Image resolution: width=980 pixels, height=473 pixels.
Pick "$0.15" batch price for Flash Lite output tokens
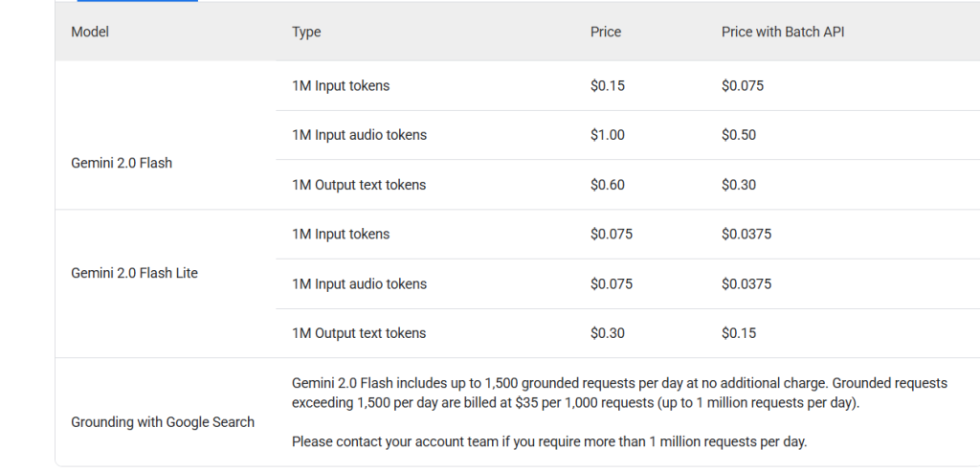(739, 333)
